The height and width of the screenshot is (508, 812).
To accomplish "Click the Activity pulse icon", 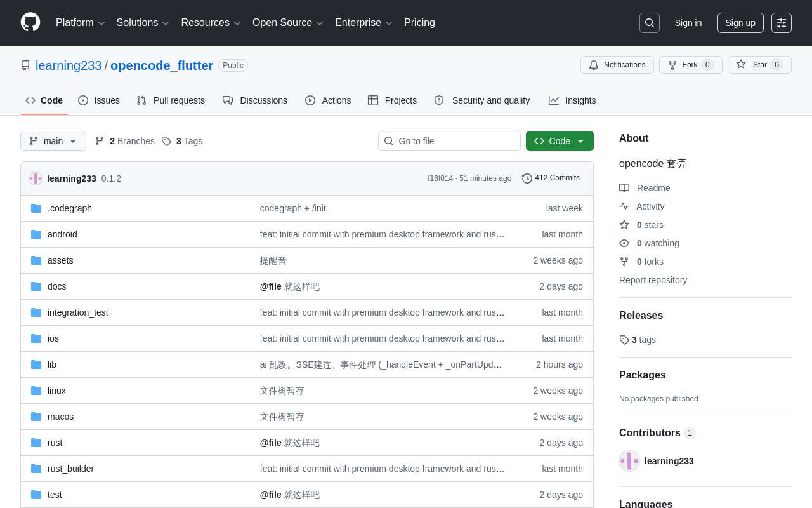I will (x=624, y=206).
